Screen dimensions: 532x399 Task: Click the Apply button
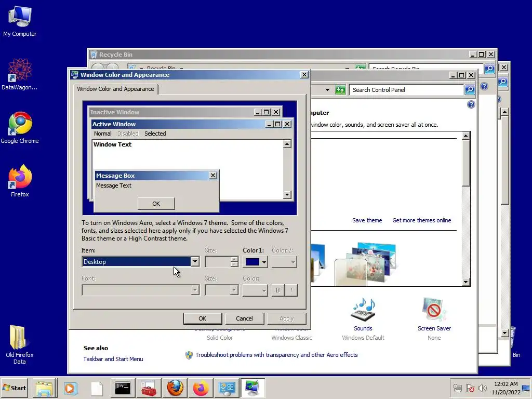(x=287, y=318)
